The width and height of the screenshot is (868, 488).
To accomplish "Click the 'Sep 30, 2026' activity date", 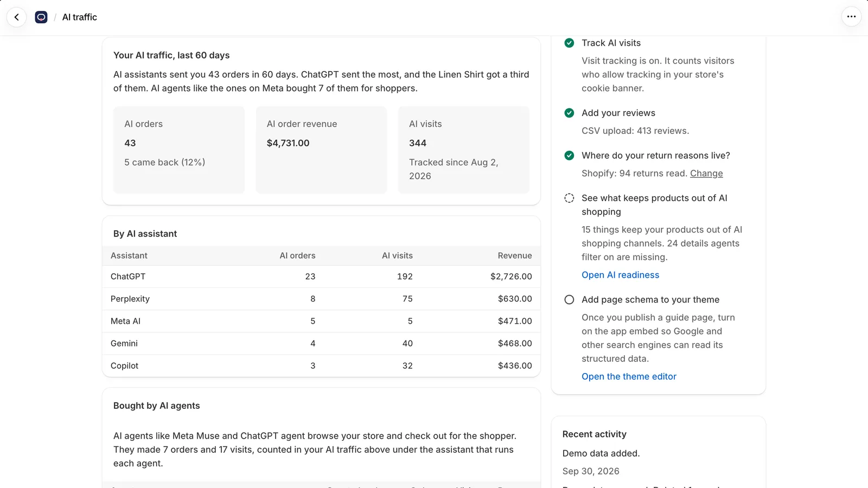I will 591,471.
